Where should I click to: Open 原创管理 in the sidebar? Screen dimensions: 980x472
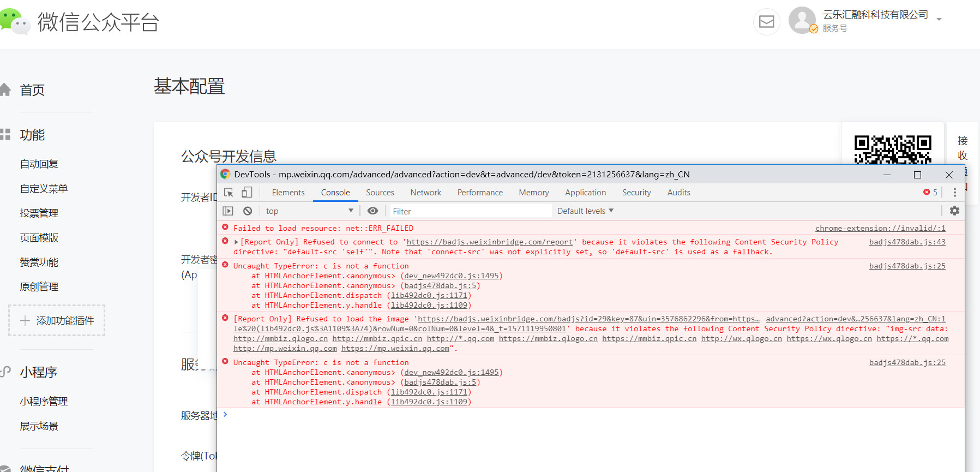39,287
